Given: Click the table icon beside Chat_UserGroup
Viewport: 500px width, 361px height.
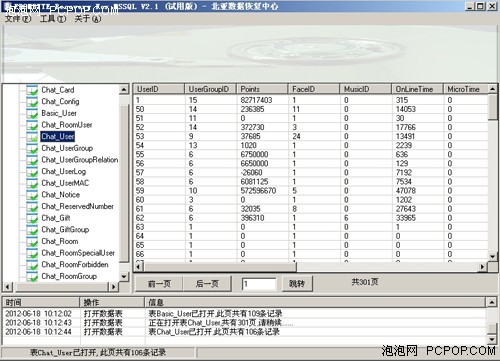Looking at the screenshot, I should [32, 148].
